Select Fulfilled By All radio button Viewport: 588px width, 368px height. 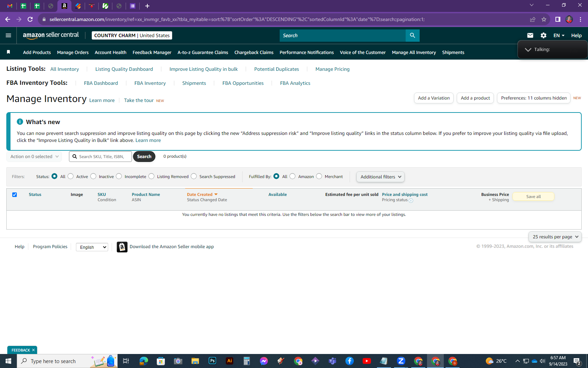[x=276, y=176]
